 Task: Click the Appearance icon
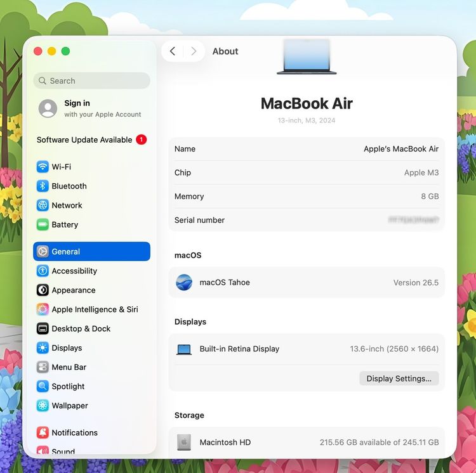point(43,290)
